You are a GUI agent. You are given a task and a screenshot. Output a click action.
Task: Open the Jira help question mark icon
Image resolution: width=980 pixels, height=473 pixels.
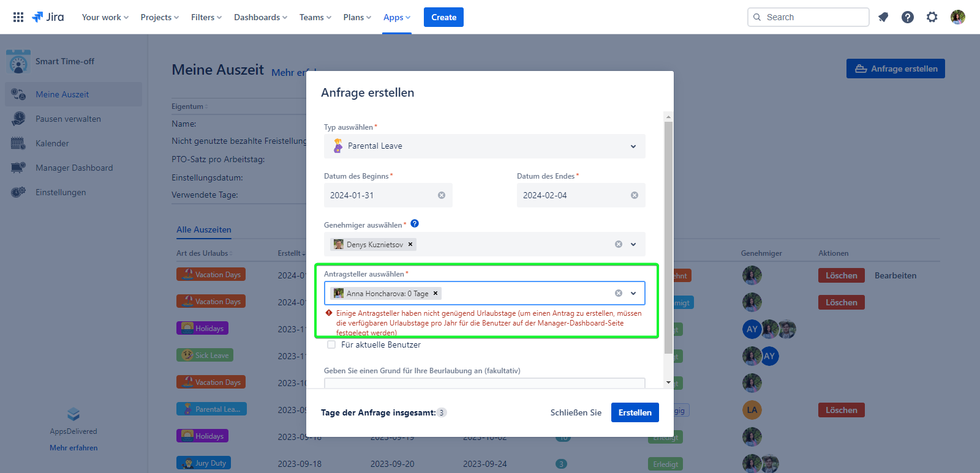click(908, 17)
